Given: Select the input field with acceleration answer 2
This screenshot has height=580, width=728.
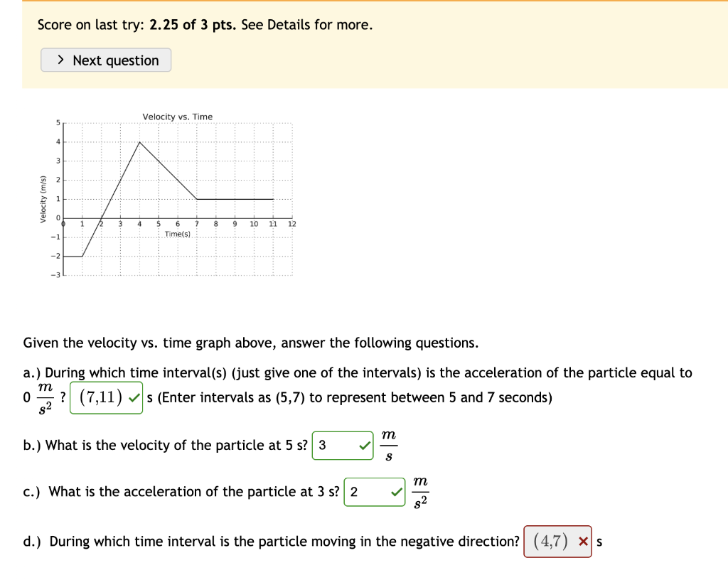Looking at the screenshot, I should point(364,491).
